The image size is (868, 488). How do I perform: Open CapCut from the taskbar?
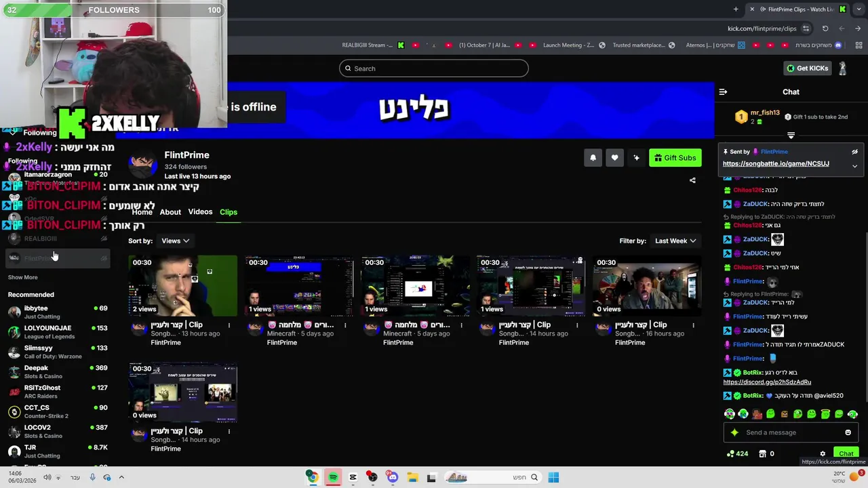(353, 477)
